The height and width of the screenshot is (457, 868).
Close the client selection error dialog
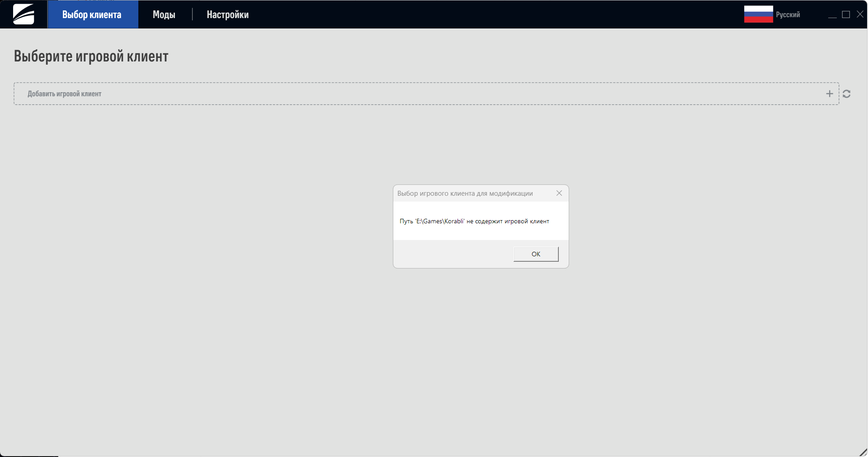[x=559, y=193]
